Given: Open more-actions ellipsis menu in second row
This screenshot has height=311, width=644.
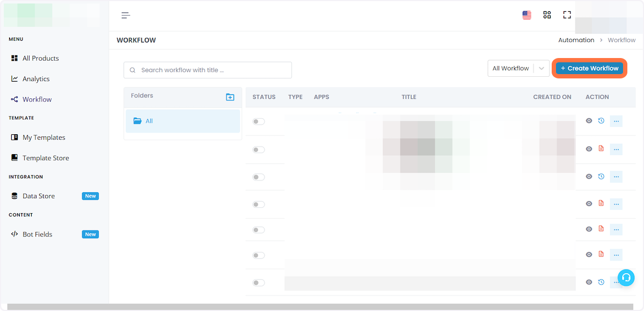Looking at the screenshot, I should 616,149.
